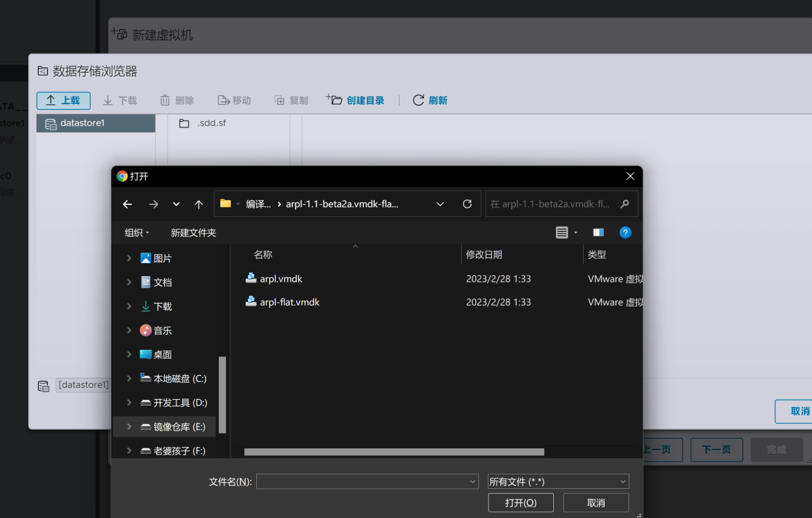Open recent locations chevron next to forward arrow
812x518 pixels.
[176, 204]
